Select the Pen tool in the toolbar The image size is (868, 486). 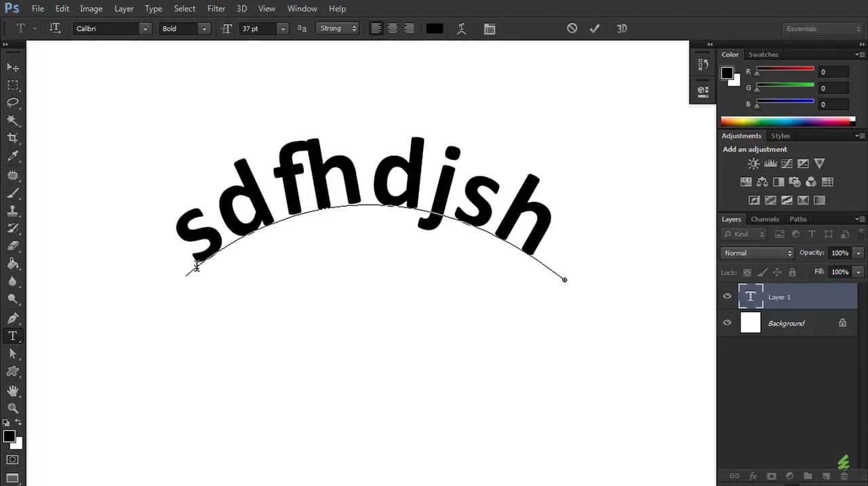12,317
